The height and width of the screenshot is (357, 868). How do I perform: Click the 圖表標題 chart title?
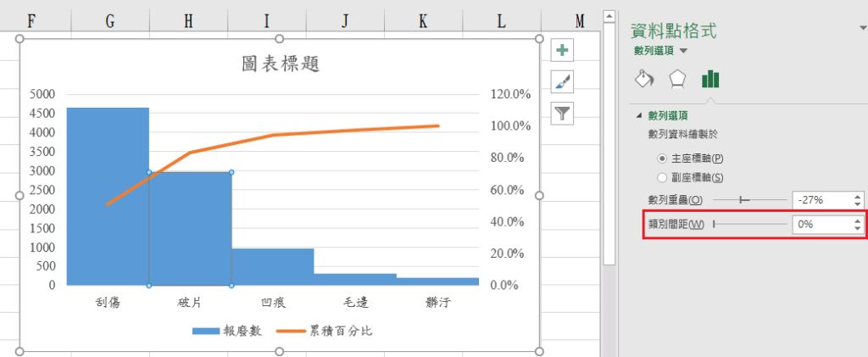280,64
